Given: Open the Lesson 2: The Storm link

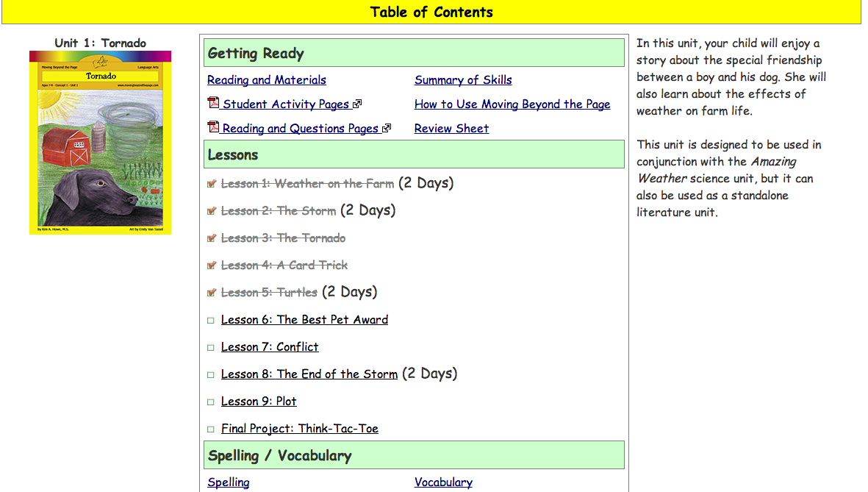Looking at the screenshot, I should [x=278, y=211].
